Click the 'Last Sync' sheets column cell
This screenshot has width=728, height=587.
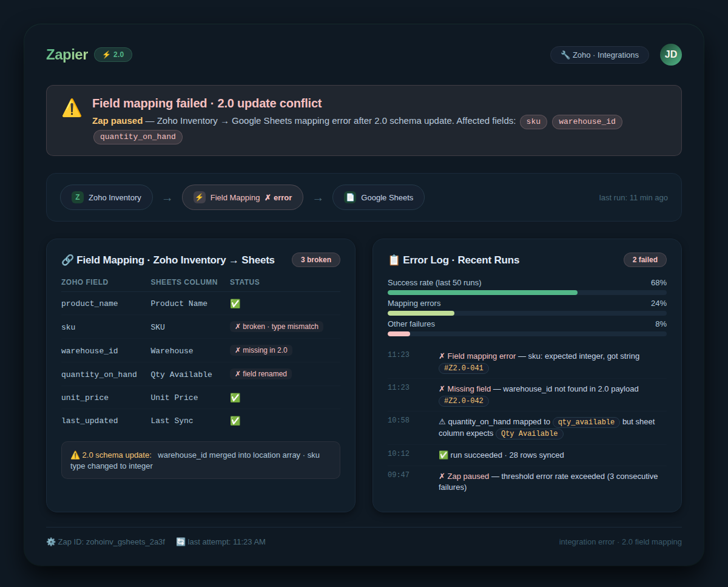[172, 421]
